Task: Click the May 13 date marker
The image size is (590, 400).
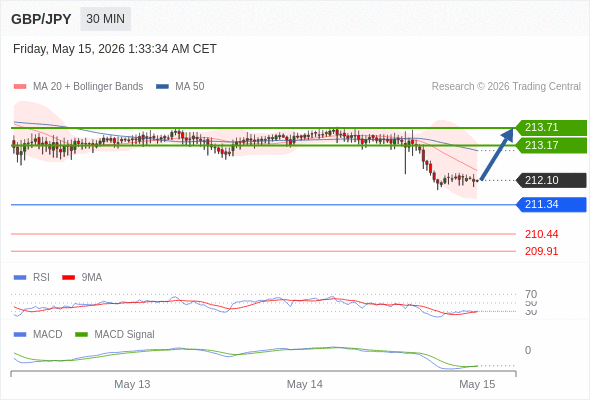Action: (x=132, y=384)
